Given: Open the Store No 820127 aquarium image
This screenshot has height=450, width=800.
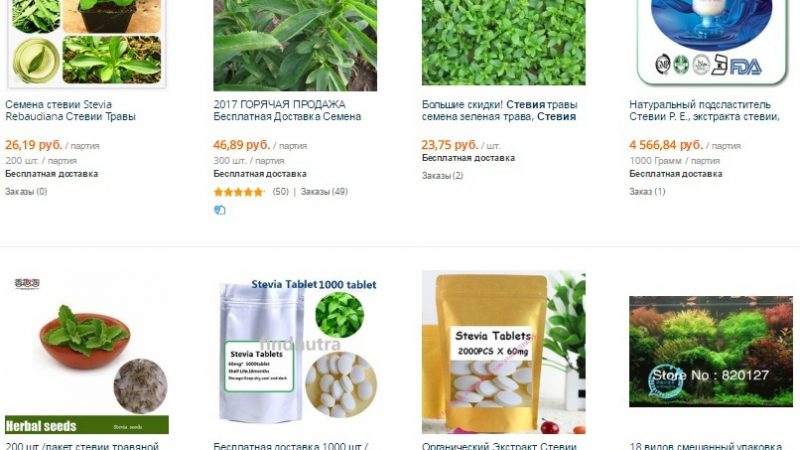Looking at the screenshot, I should pyautogui.click(x=711, y=352).
